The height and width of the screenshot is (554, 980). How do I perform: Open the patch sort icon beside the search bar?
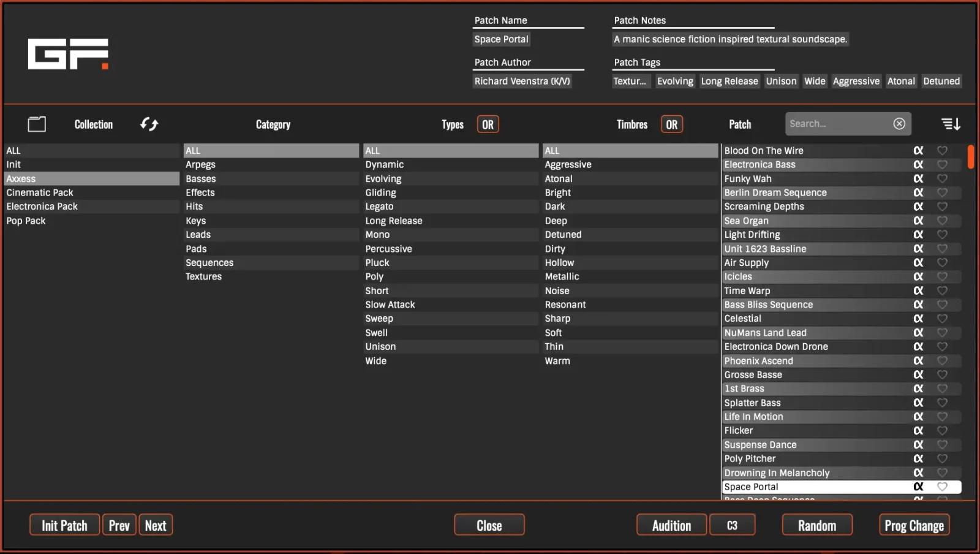click(951, 123)
